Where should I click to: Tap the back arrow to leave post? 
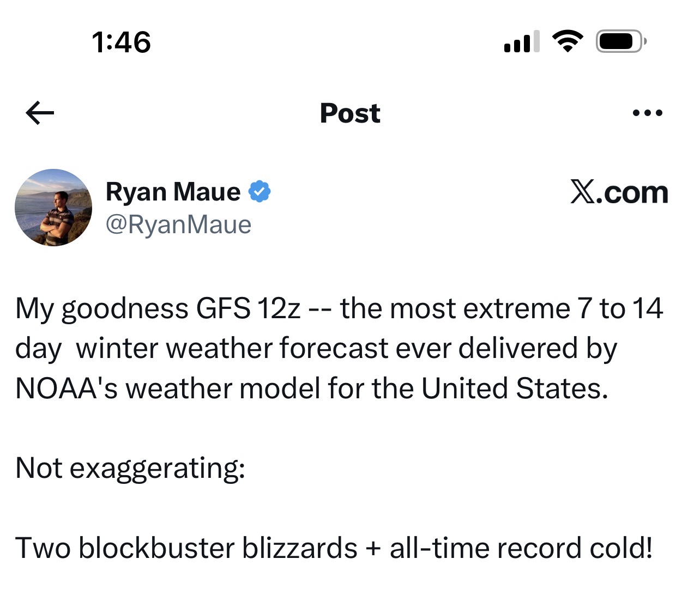40,113
